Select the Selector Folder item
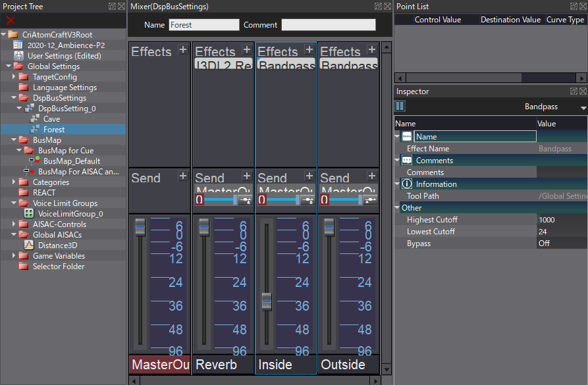The image size is (588, 385). pos(59,266)
